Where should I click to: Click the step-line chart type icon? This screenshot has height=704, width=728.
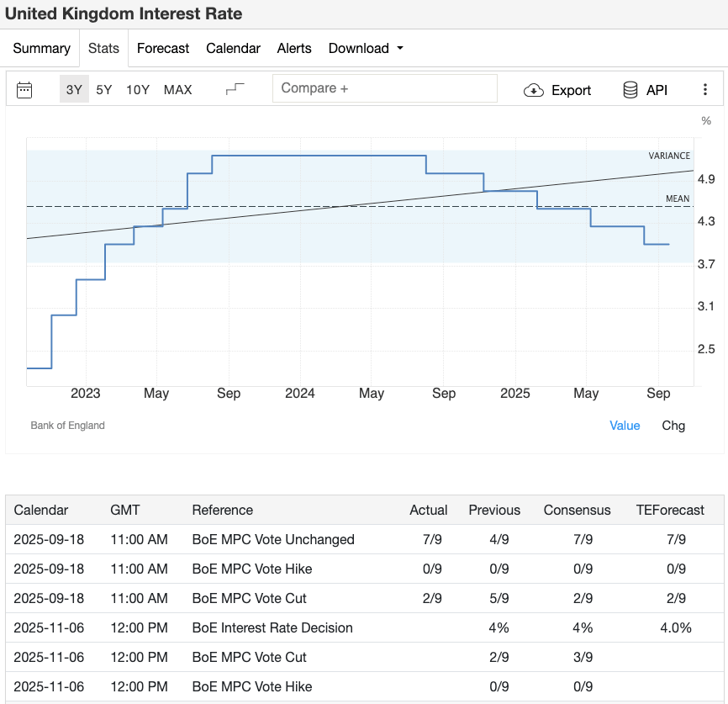pos(235,89)
